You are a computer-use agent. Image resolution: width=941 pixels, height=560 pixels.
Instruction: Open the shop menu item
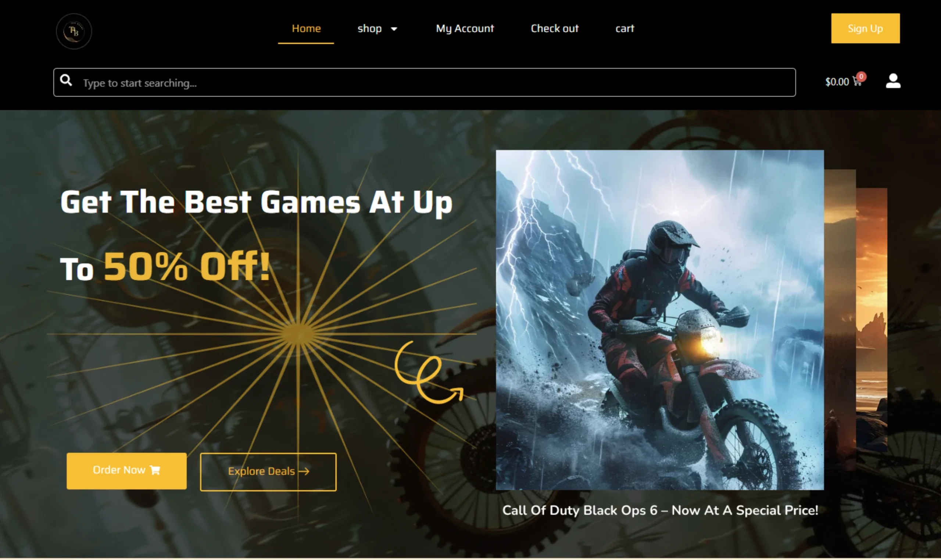coord(369,29)
